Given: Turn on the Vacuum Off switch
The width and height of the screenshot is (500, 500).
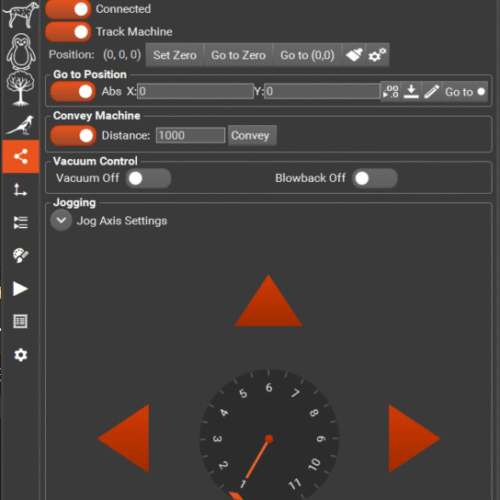Looking at the screenshot, I should pyautogui.click(x=148, y=178).
